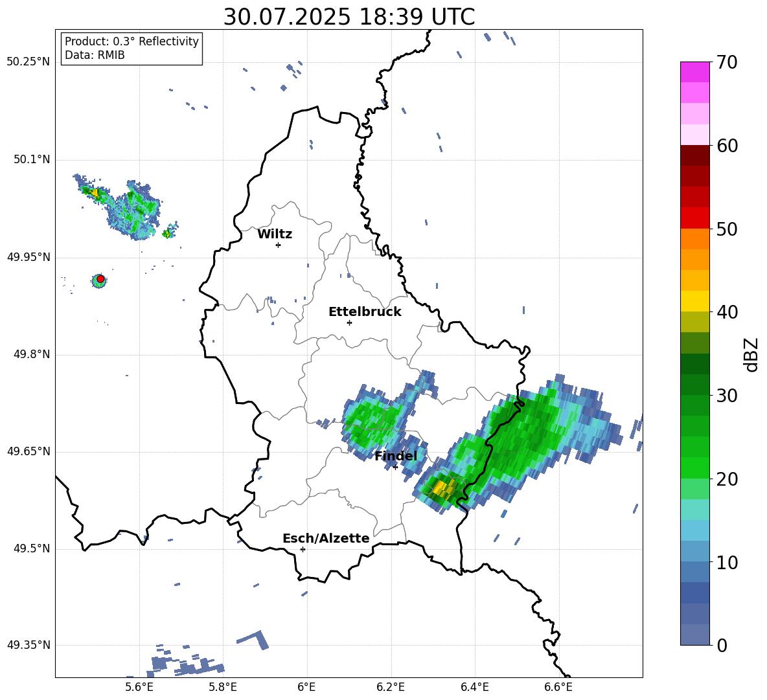The width and height of the screenshot is (767, 700).
Task: Click the 20 colorbar tick label
Action: pyautogui.click(x=726, y=479)
